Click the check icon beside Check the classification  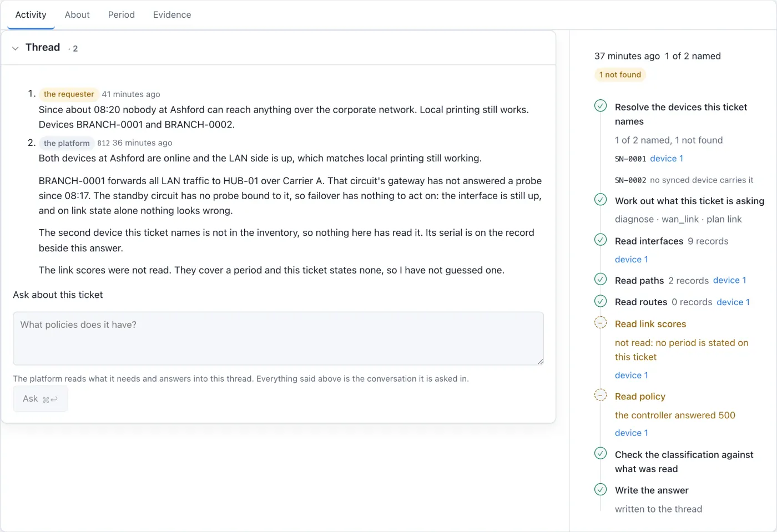pyautogui.click(x=601, y=453)
